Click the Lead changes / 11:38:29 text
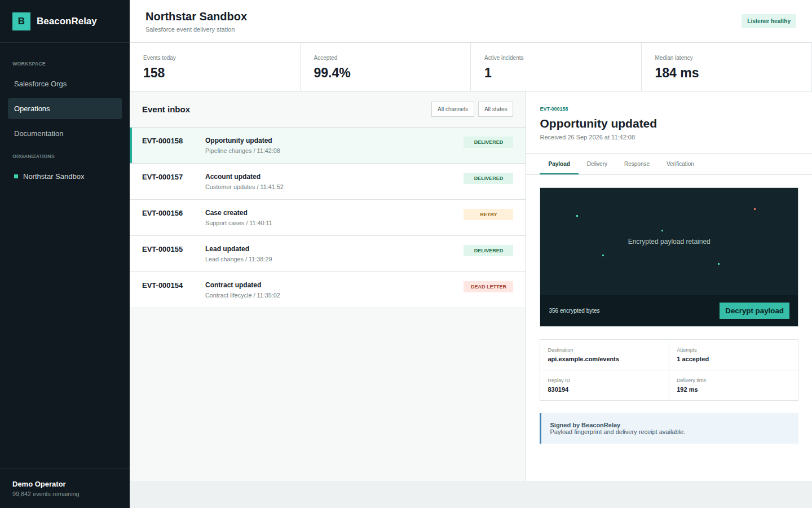 (239, 259)
